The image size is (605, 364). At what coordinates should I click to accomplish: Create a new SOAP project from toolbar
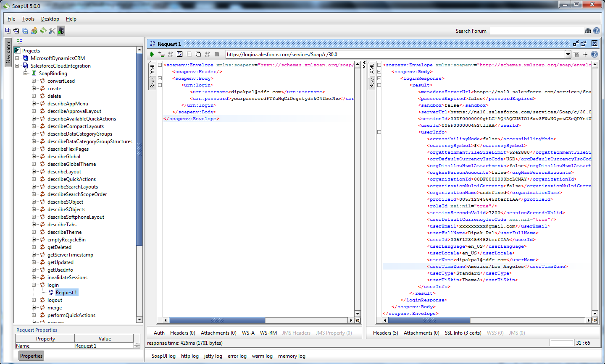click(x=8, y=31)
